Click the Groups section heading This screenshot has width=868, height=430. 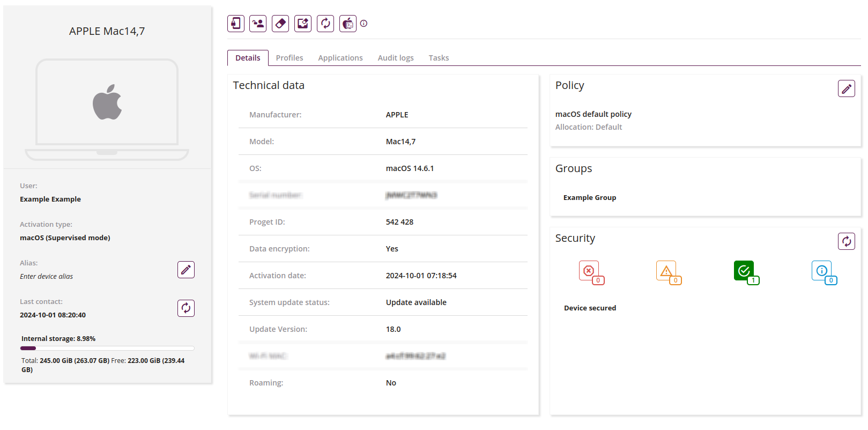coord(574,168)
